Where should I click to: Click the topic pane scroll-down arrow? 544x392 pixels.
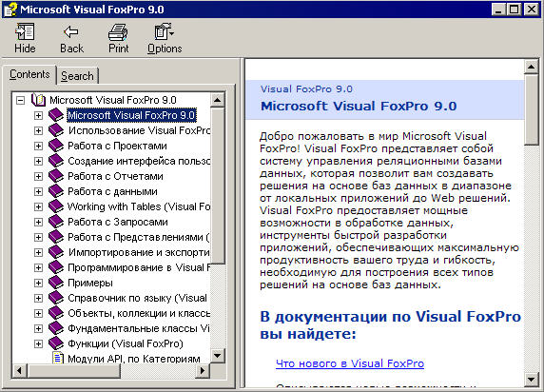click(532, 379)
